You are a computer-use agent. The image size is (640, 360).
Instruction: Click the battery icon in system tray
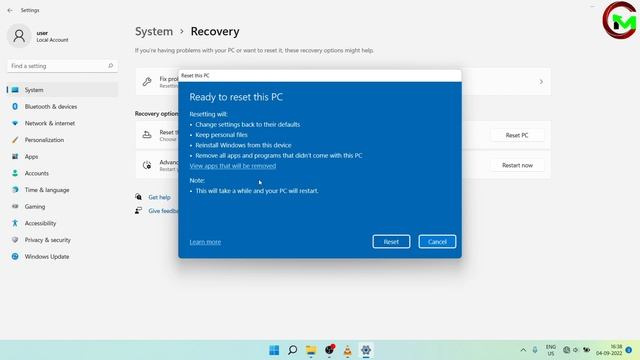pyautogui.click(x=587, y=350)
